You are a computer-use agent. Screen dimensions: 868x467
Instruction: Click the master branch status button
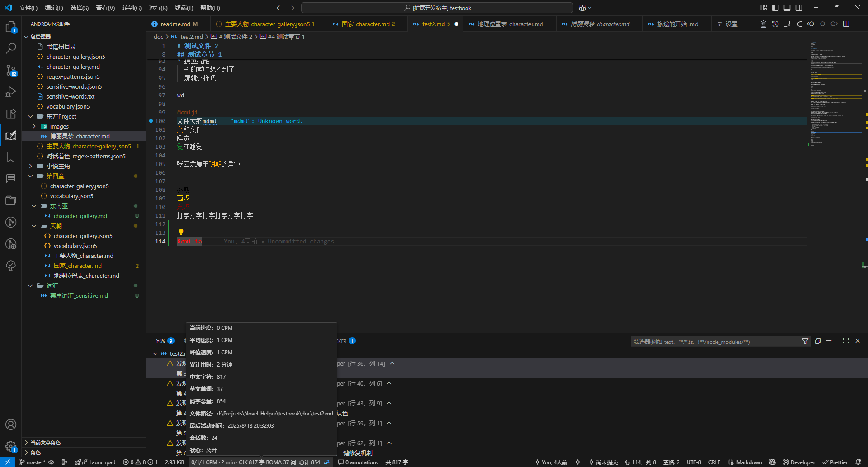(x=33, y=462)
